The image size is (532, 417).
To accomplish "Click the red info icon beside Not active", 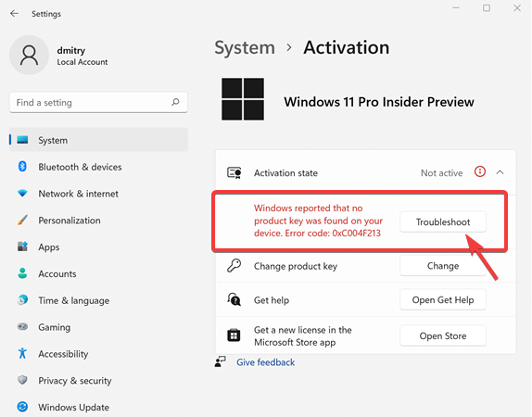I will pyautogui.click(x=480, y=171).
